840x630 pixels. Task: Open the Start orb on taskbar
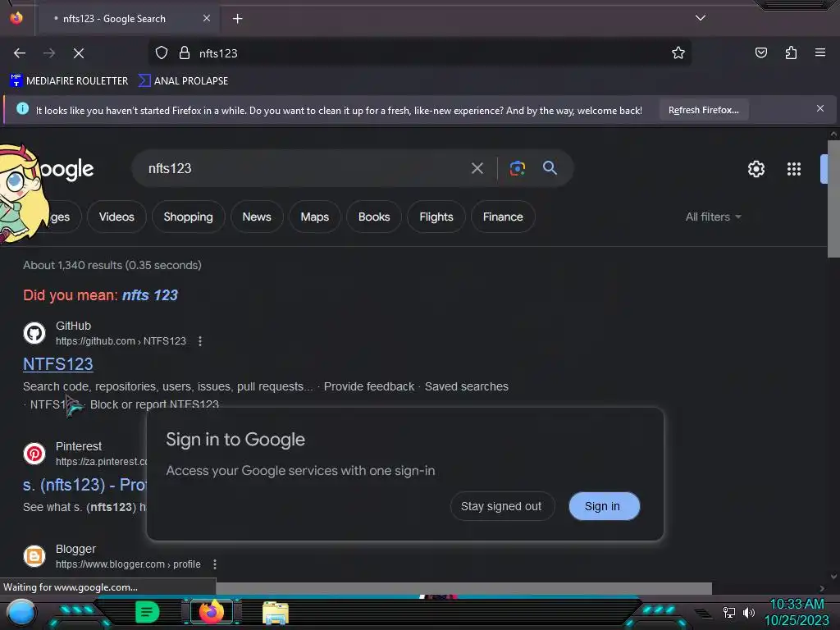click(x=21, y=612)
